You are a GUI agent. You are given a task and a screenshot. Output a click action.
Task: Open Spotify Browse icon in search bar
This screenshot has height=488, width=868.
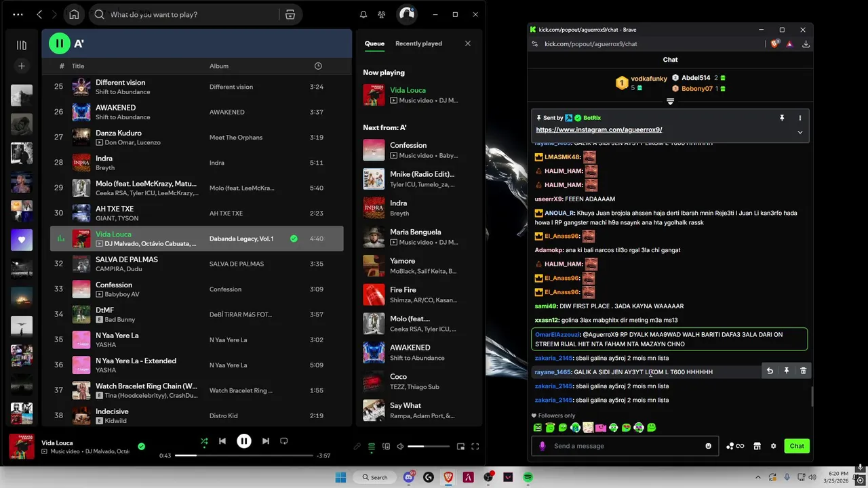(290, 14)
